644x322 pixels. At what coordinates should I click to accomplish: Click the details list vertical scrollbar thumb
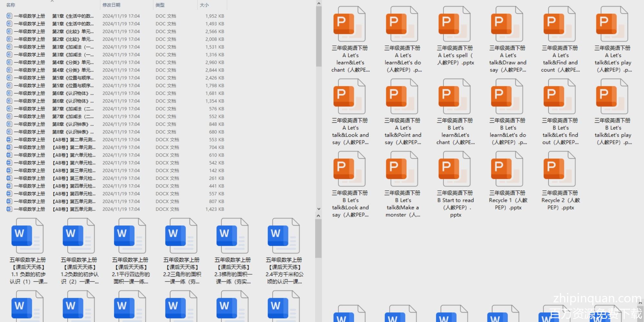(x=318, y=36)
